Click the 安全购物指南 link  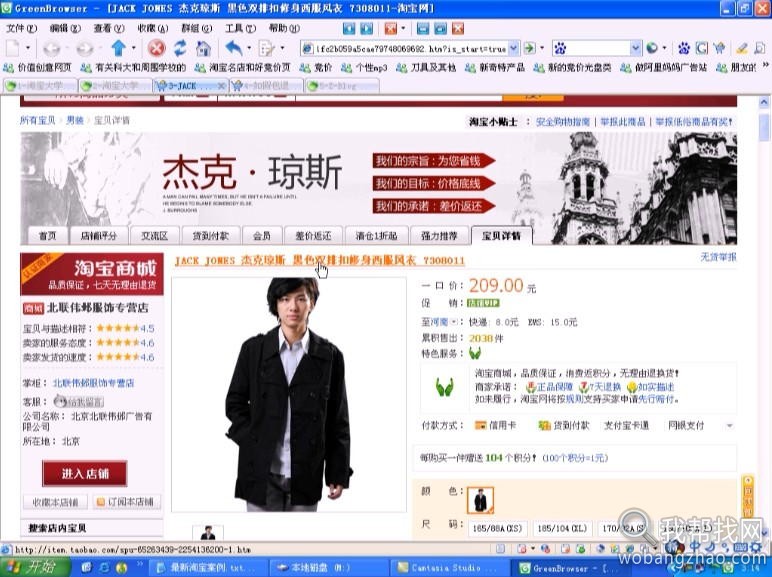pyautogui.click(x=563, y=122)
